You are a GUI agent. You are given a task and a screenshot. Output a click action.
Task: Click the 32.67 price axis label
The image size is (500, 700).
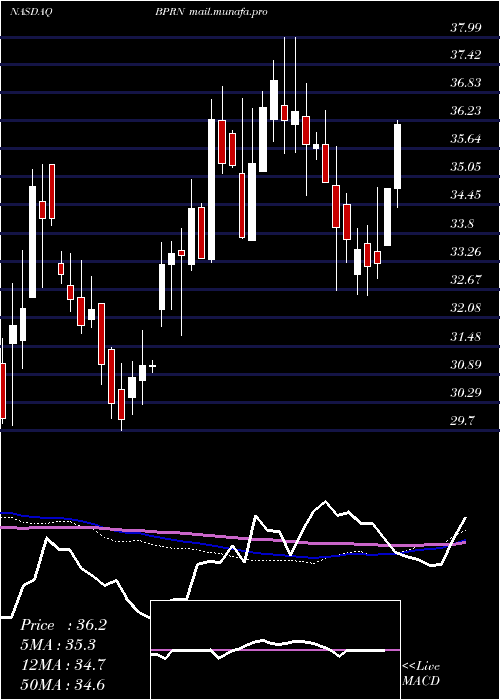coord(466,280)
